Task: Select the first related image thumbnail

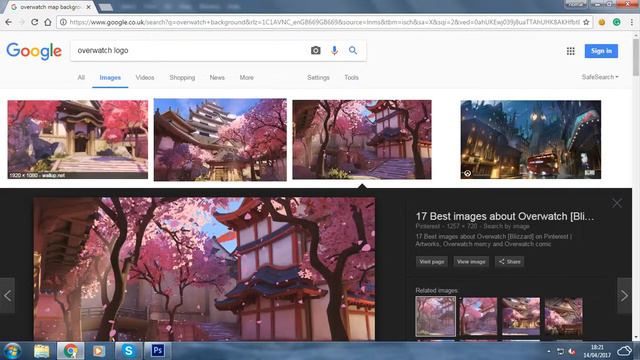Action: tap(436, 316)
